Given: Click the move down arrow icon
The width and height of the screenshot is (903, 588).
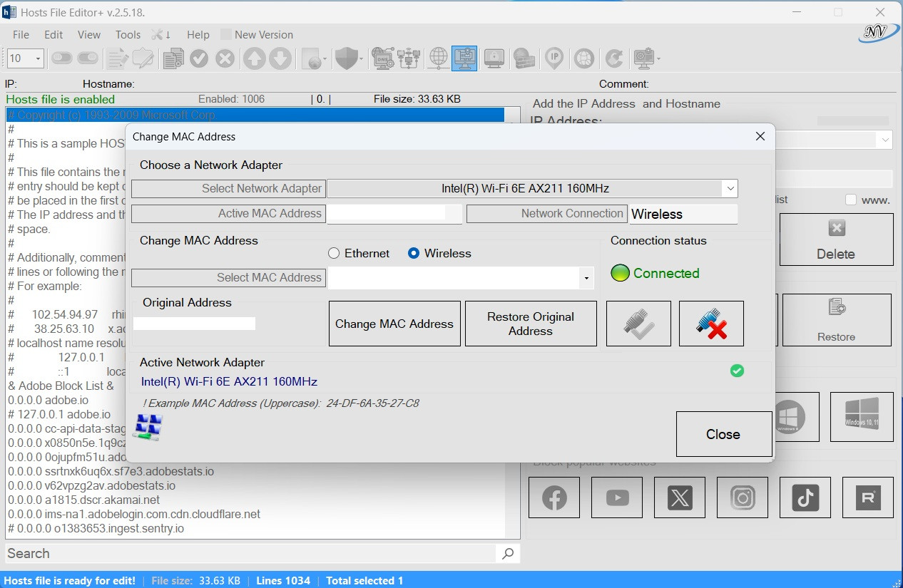Looking at the screenshot, I should coord(280,58).
